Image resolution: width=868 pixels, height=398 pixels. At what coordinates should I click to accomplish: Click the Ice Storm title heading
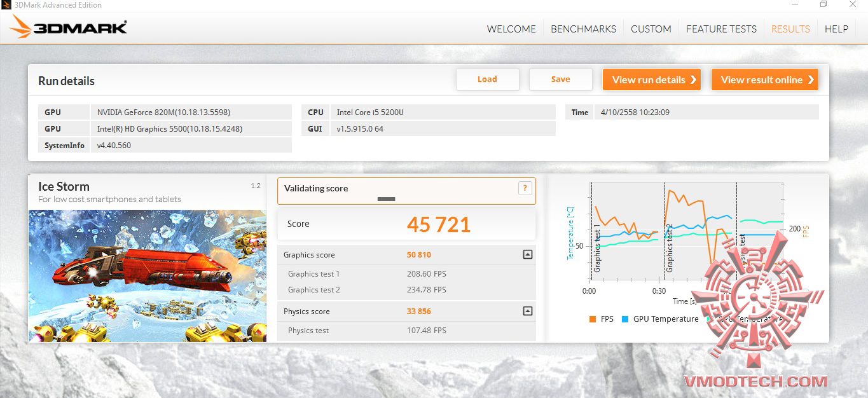coord(64,186)
